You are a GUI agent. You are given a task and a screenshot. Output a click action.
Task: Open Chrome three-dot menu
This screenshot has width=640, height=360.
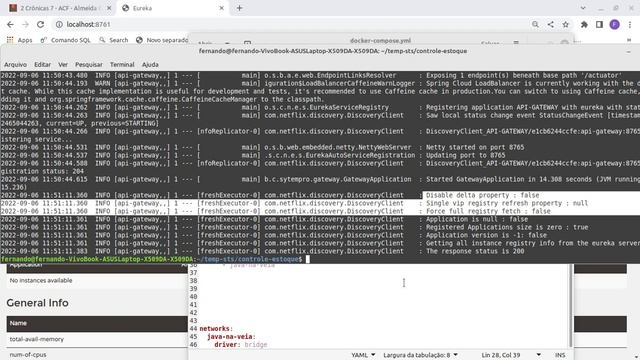[630, 24]
